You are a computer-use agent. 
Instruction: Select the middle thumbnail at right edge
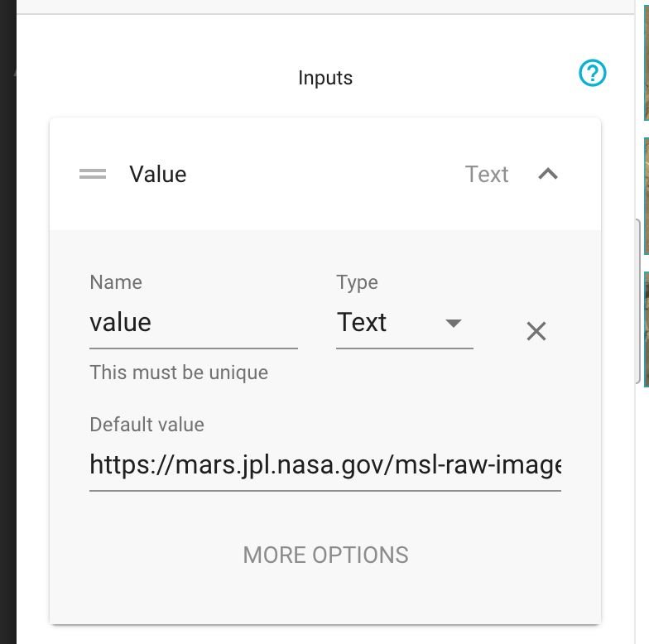(646, 195)
